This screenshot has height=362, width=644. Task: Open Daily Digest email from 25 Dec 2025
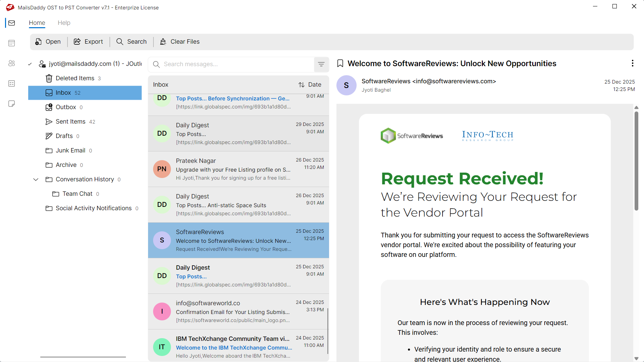(x=238, y=276)
